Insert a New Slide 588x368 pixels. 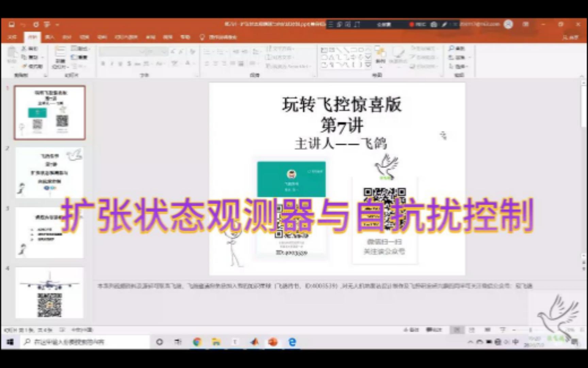click(x=60, y=57)
